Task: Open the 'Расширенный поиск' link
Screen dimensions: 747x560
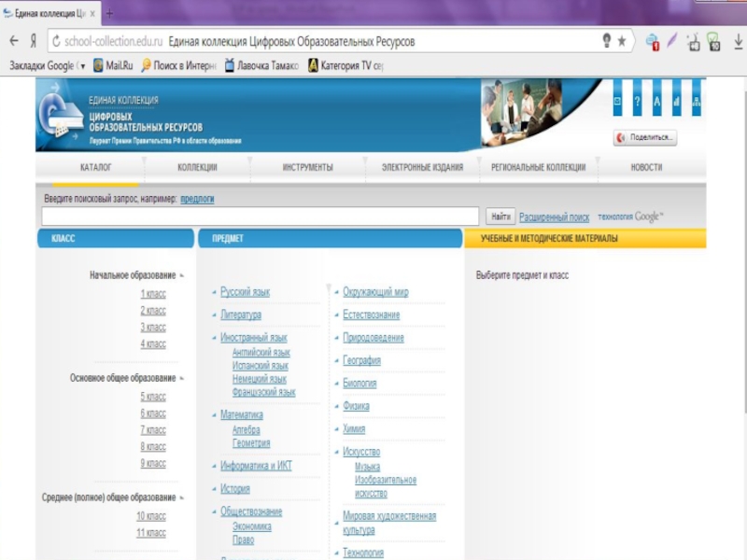Action: coord(554,217)
